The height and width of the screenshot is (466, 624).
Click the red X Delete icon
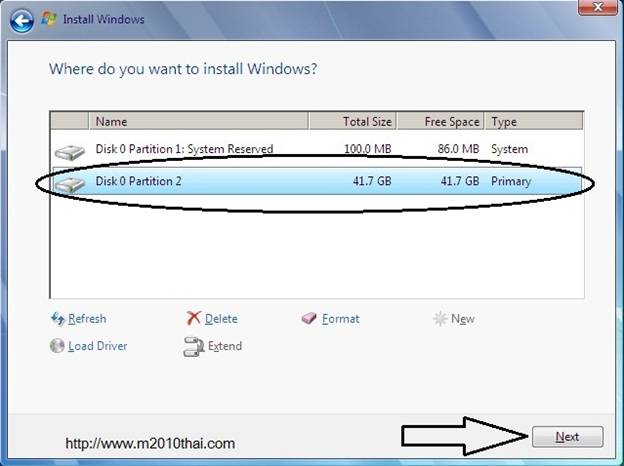[194, 318]
